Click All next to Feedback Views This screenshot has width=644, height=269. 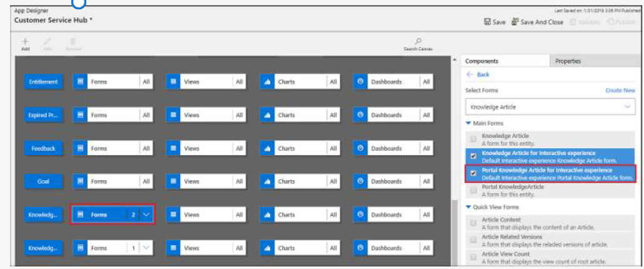[239, 148]
